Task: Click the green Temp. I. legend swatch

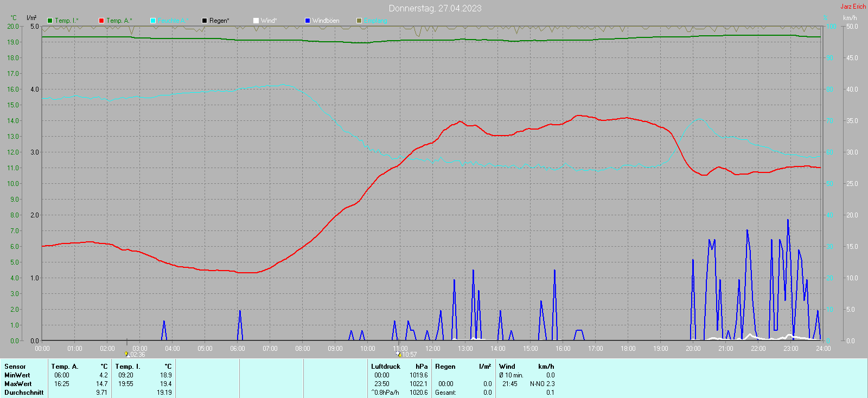Action: (x=50, y=21)
